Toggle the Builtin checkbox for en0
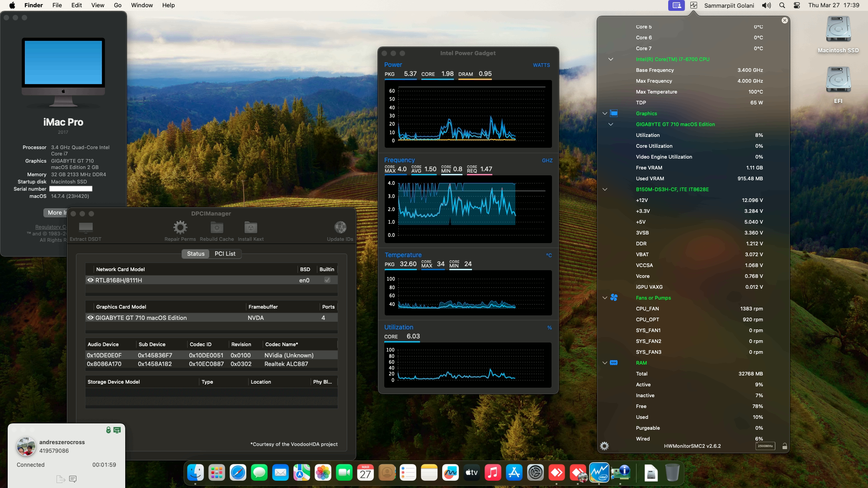Image resolution: width=868 pixels, height=488 pixels. 326,280
